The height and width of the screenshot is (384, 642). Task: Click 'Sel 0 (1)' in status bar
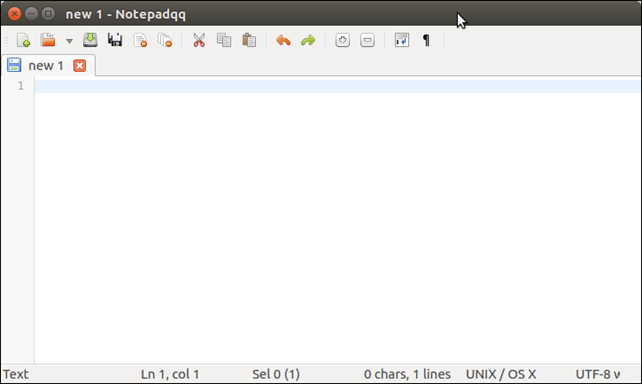(x=276, y=374)
